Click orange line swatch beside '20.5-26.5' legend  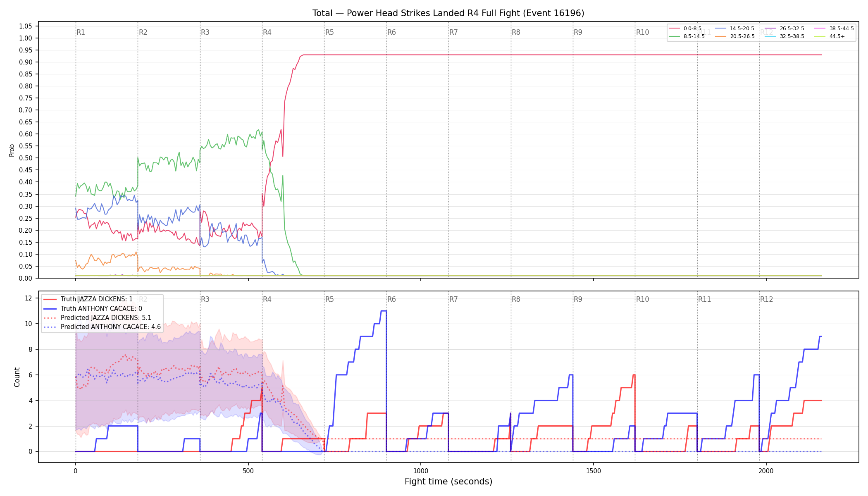(721, 36)
